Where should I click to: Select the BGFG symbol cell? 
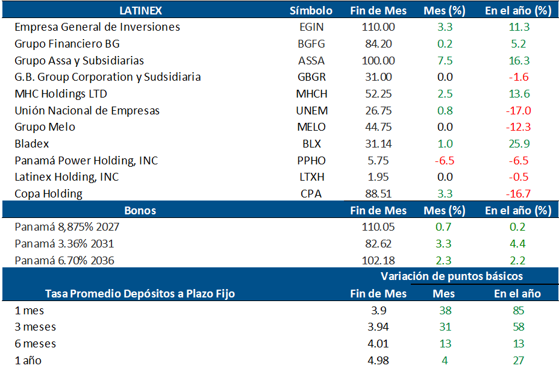coord(311,44)
